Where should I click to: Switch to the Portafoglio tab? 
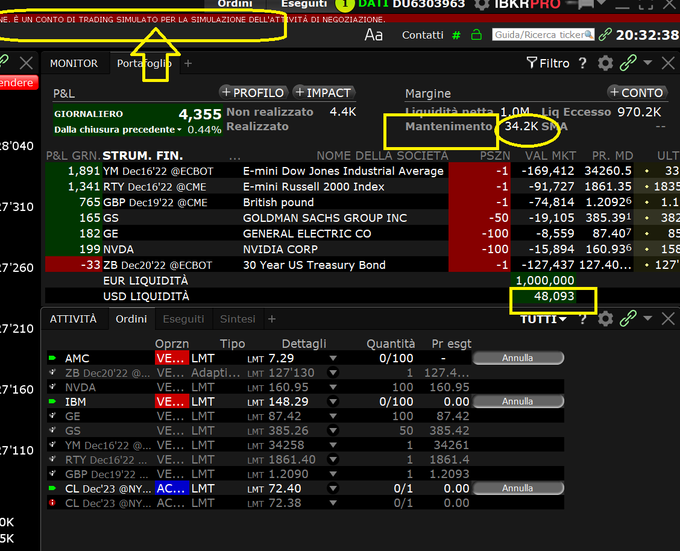144,63
